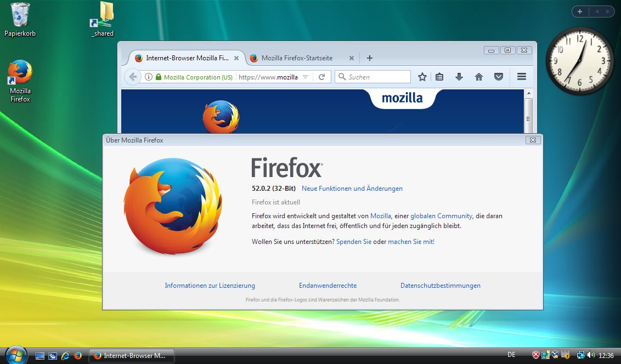Click the Spenden Sie link

click(354, 242)
